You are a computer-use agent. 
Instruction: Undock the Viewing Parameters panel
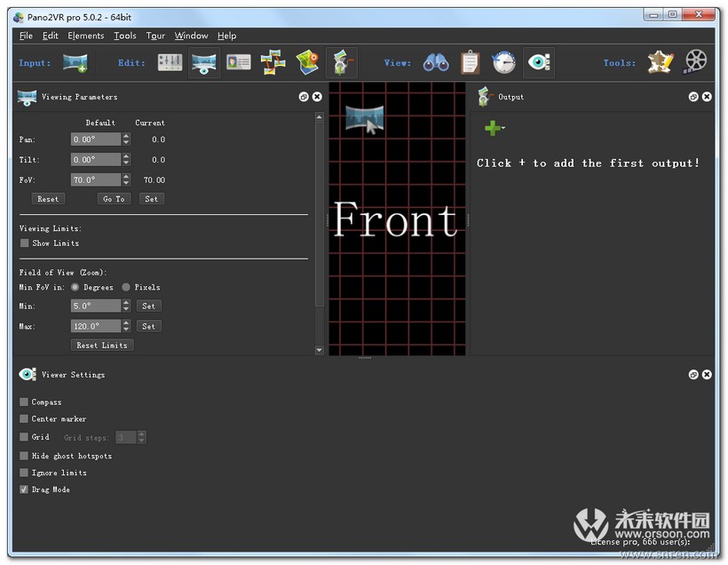(304, 97)
